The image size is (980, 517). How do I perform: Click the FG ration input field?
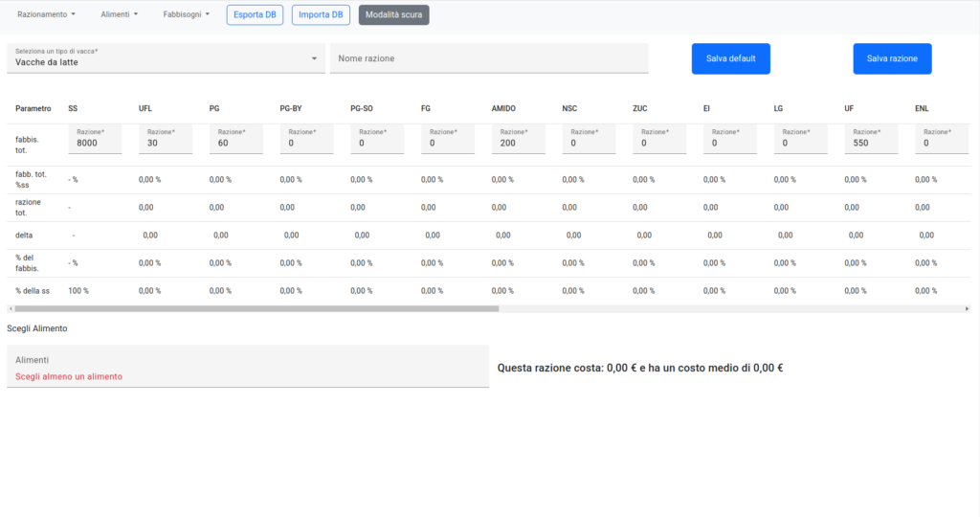click(448, 143)
